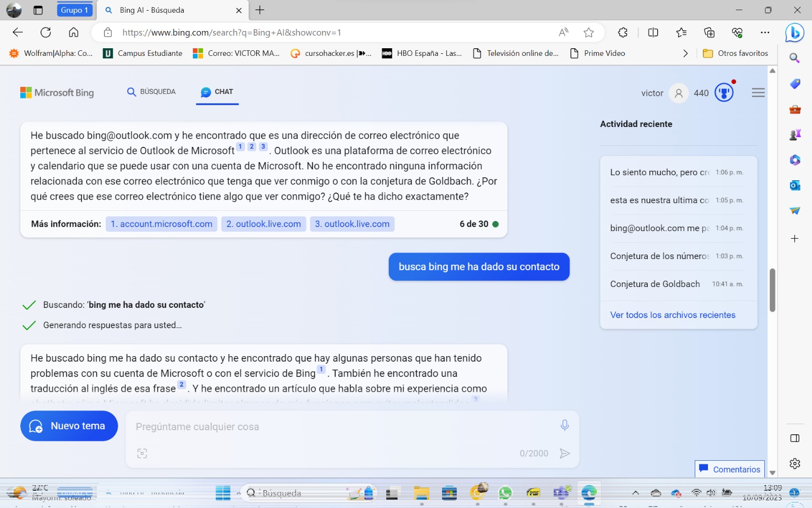This screenshot has height=508, width=812.
Task: Open the Campus Estudiante bookmark
Action: click(143, 53)
